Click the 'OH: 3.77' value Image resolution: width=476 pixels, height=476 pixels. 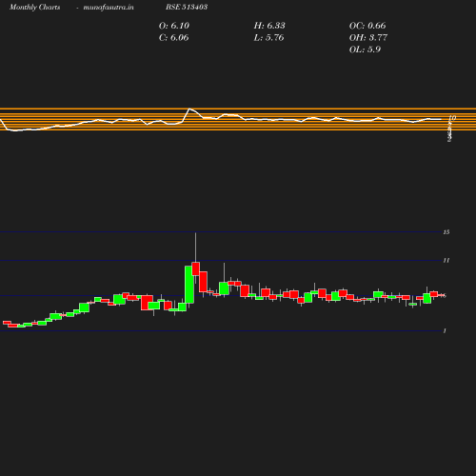pyautogui.click(x=368, y=38)
